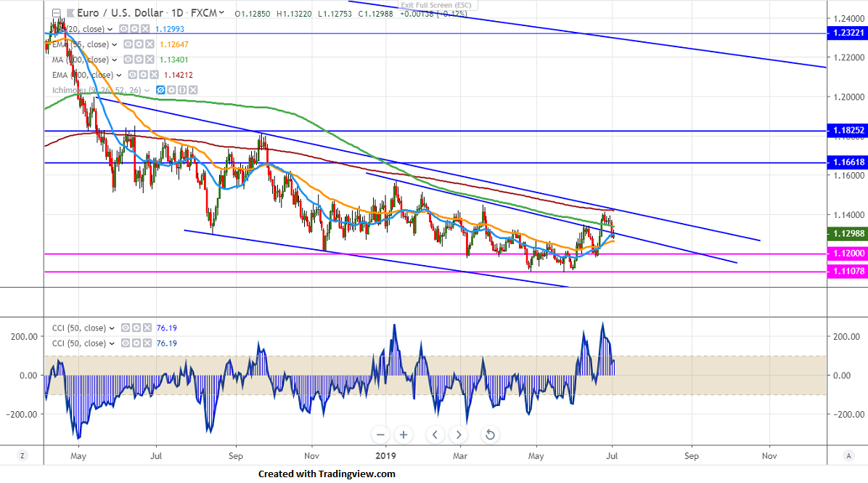This screenshot has width=868, height=483.
Task: Delete the EMA (55, close) indicator with its X
Action: coord(149,44)
